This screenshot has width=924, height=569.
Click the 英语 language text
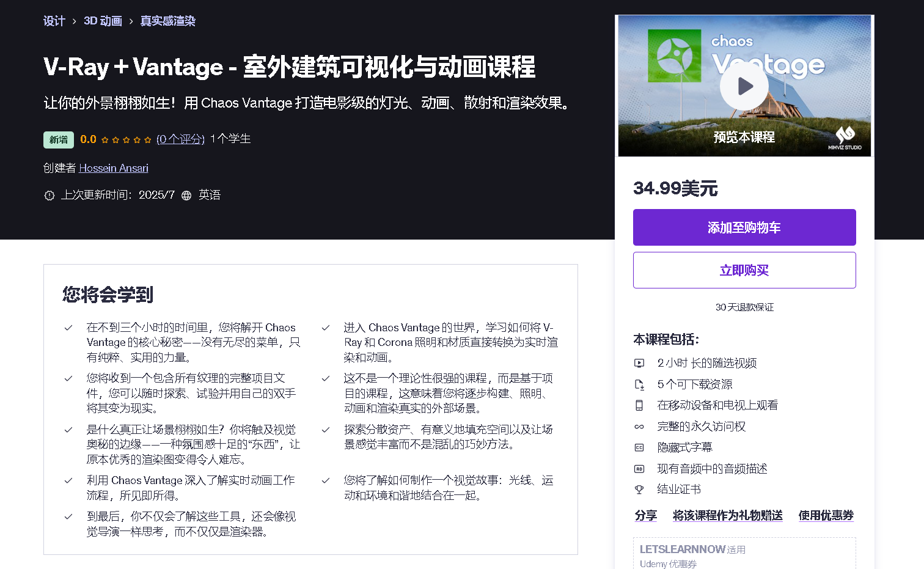(x=209, y=196)
